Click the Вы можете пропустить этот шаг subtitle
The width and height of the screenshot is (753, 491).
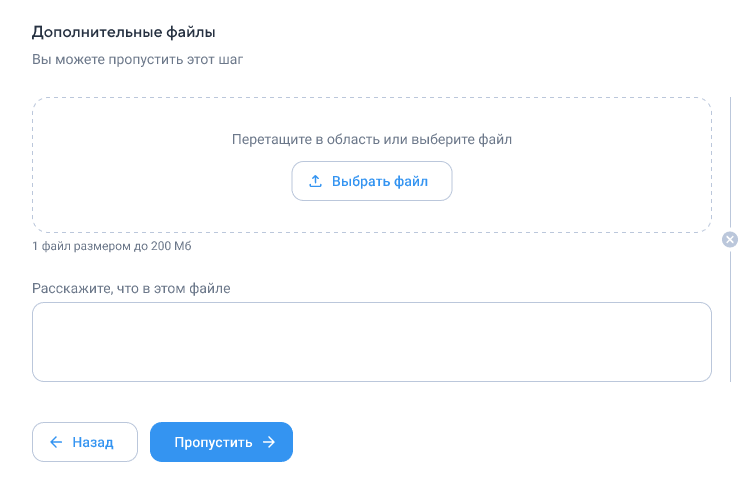tap(137, 60)
